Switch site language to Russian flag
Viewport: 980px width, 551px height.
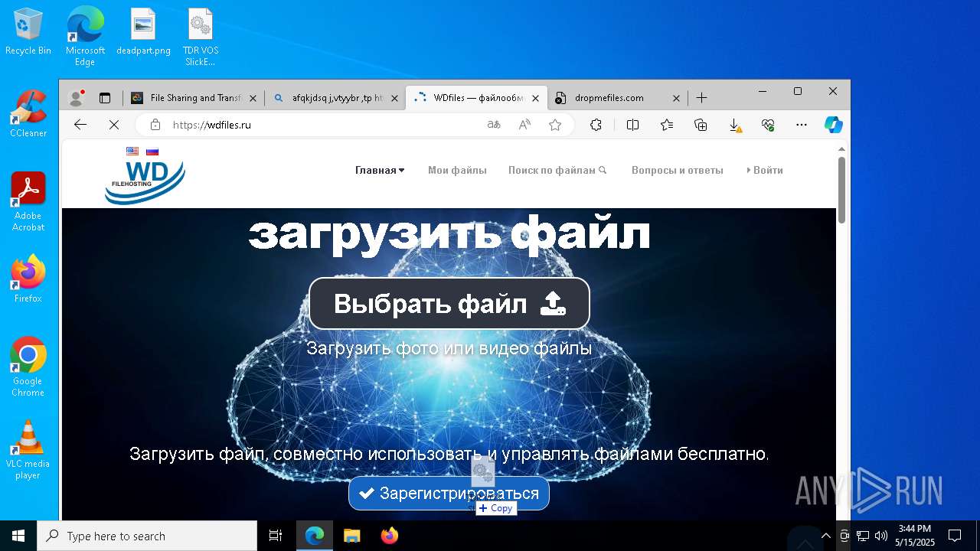[152, 152]
